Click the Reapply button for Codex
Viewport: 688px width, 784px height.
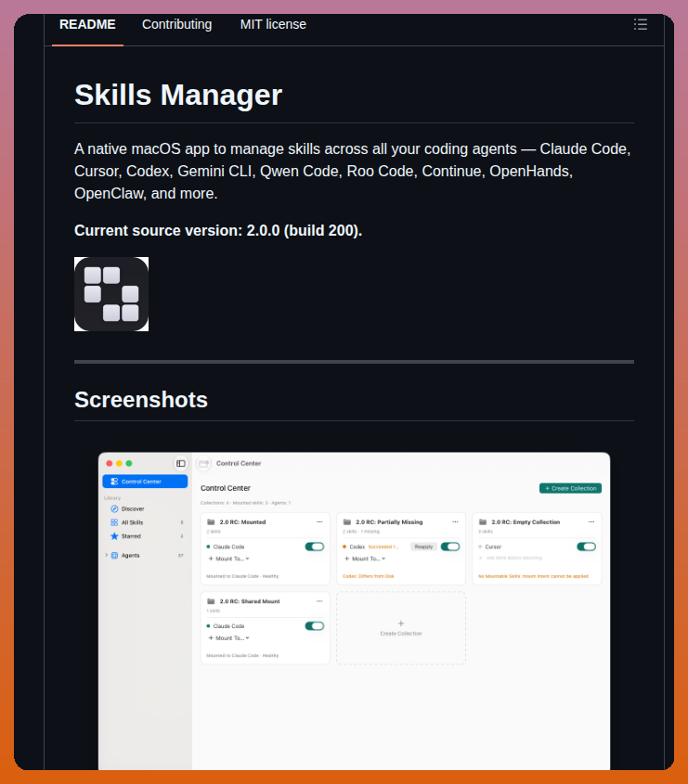tap(423, 546)
